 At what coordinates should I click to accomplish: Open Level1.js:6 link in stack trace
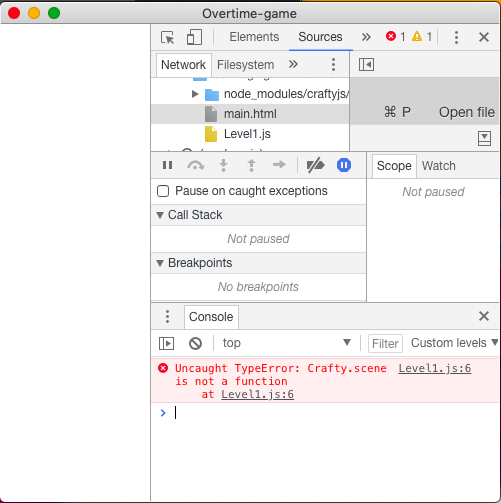[x=257, y=394]
